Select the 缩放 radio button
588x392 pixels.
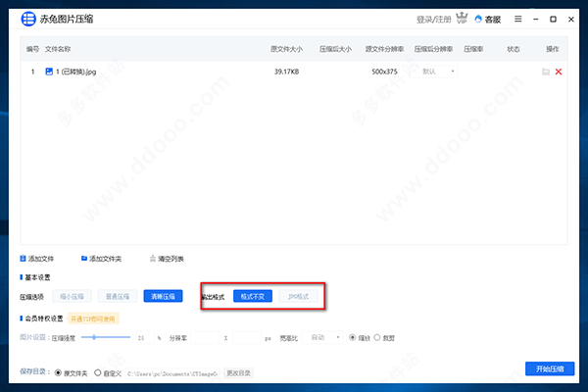pos(352,337)
